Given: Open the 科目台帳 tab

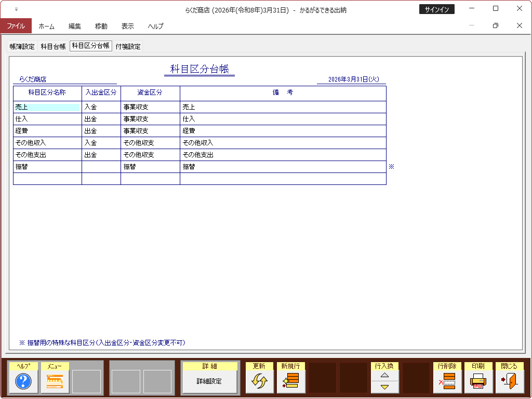Looking at the screenshot, I should (54, 46).
